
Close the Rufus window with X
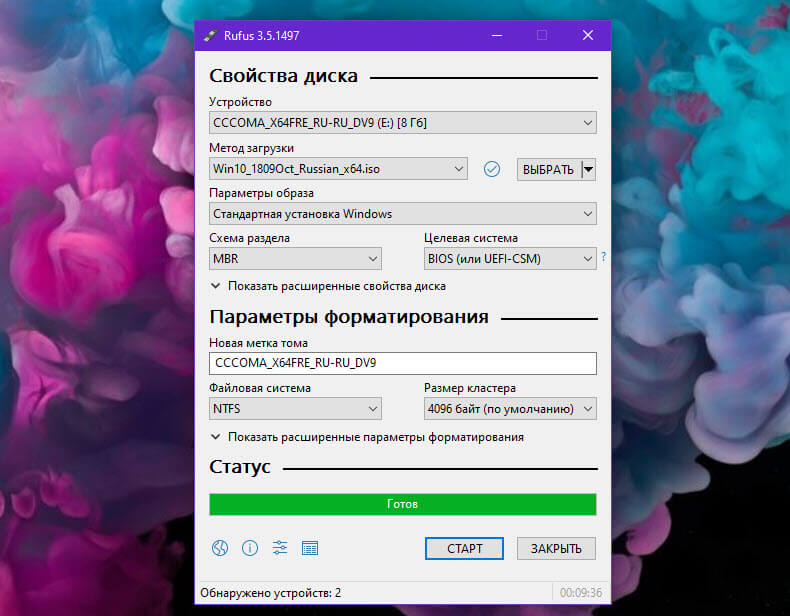coord(587,35)
